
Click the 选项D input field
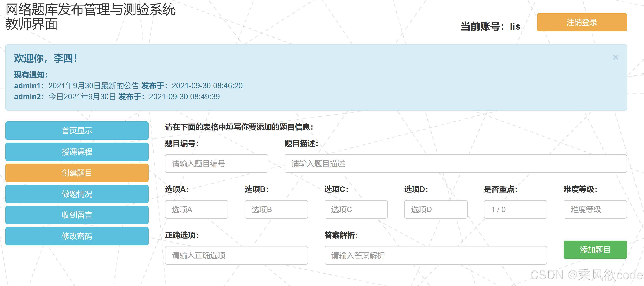pos(436,209)
